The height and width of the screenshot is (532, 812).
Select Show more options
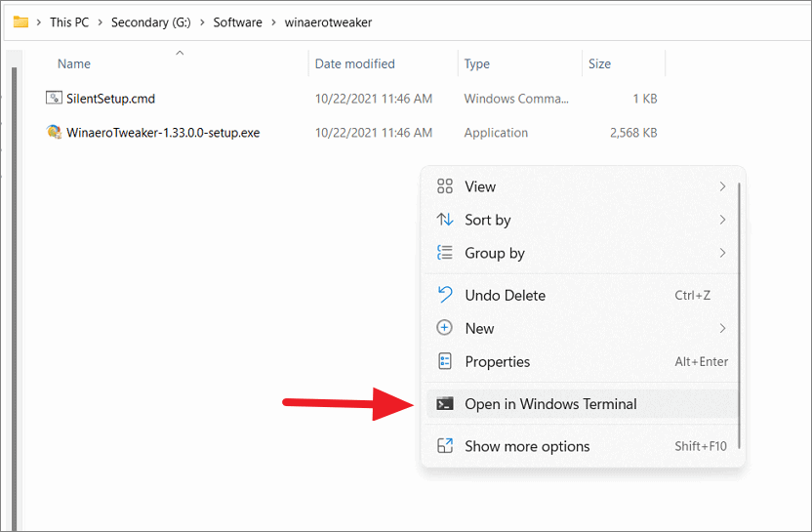582,445
